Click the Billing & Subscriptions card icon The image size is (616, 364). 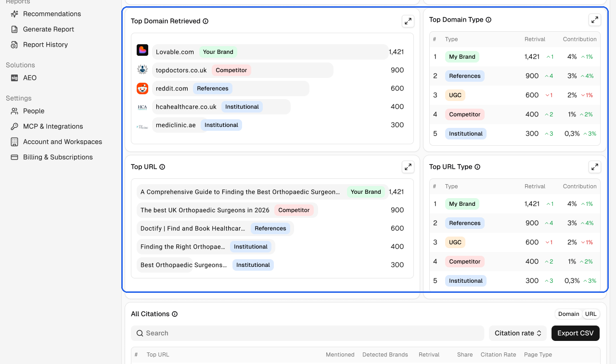point(14,157)
